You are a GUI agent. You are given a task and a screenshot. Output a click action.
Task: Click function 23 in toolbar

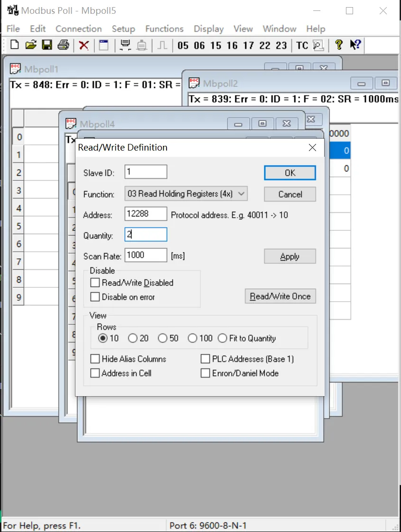(281, 46)
